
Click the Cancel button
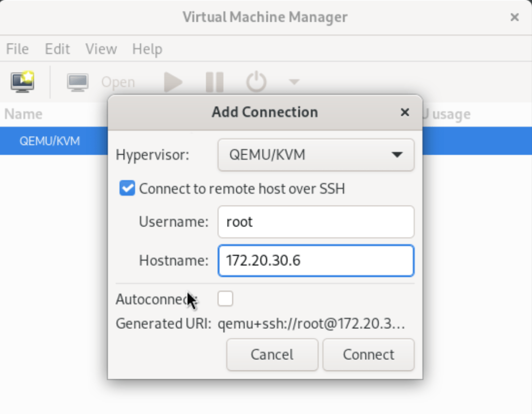coord(272,354)
